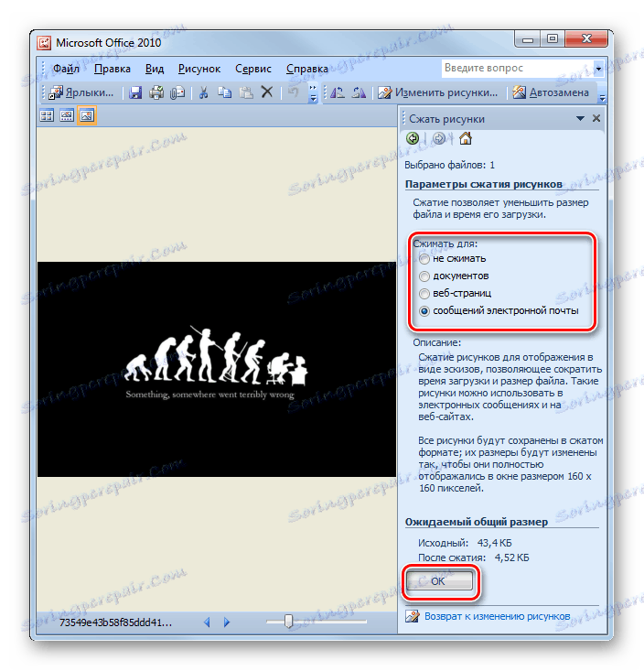The height and width of the screenshot is (671, 644).
Task: Maximize the Microsoft Office 2010 window
Action: coord(552,39)
